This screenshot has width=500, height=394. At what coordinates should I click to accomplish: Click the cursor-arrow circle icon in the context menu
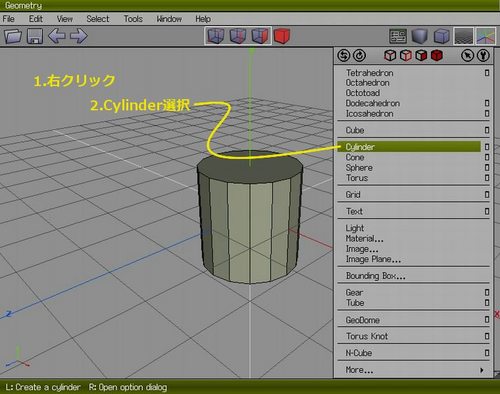tap(467, 56)
